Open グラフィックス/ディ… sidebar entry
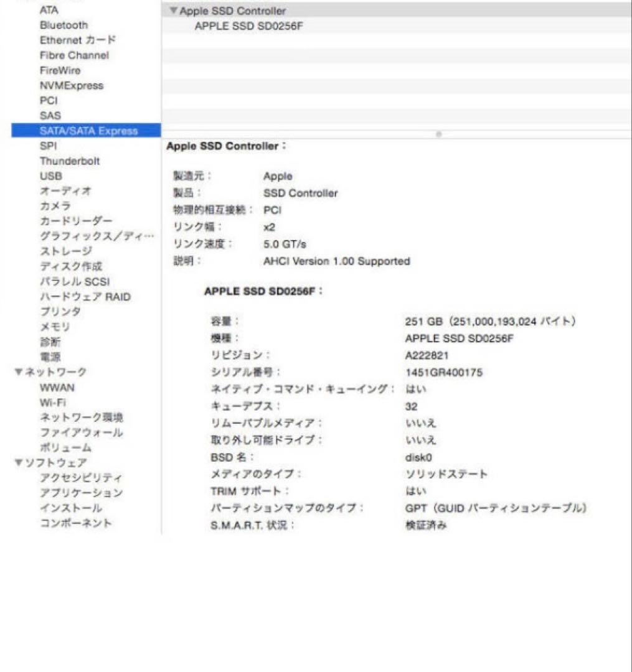Viewport: 632px width, 672px height. 97,236
